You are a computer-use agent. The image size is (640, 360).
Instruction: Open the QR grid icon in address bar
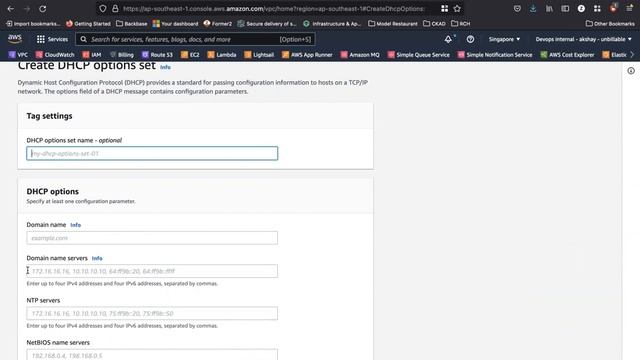tap(444, 9)
